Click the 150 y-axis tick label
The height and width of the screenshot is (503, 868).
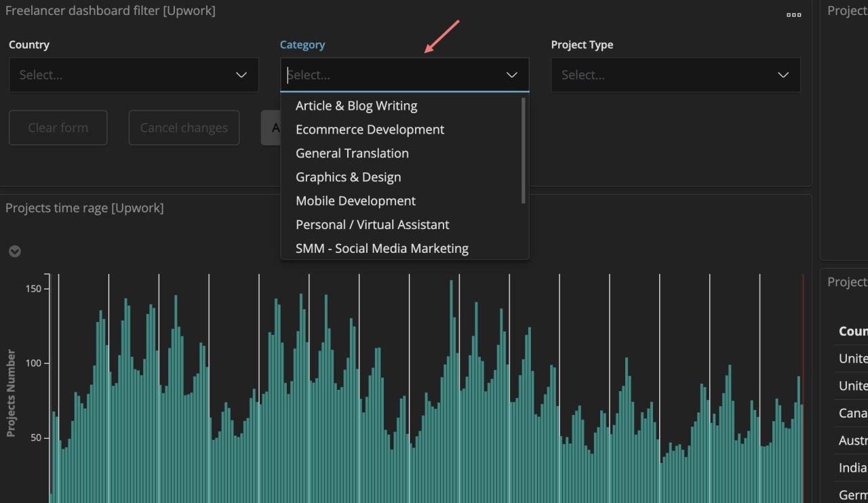(x=33, y=289)
